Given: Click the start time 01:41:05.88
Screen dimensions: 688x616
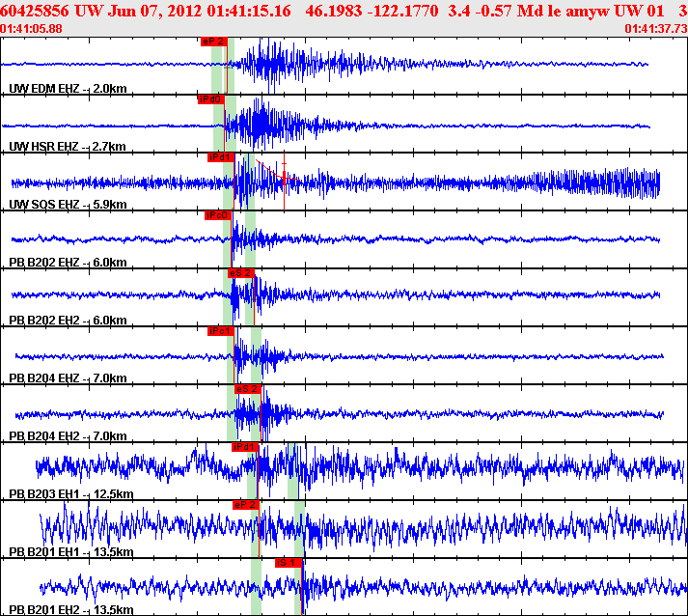Looking at the screenshot, I should (31, 29).
